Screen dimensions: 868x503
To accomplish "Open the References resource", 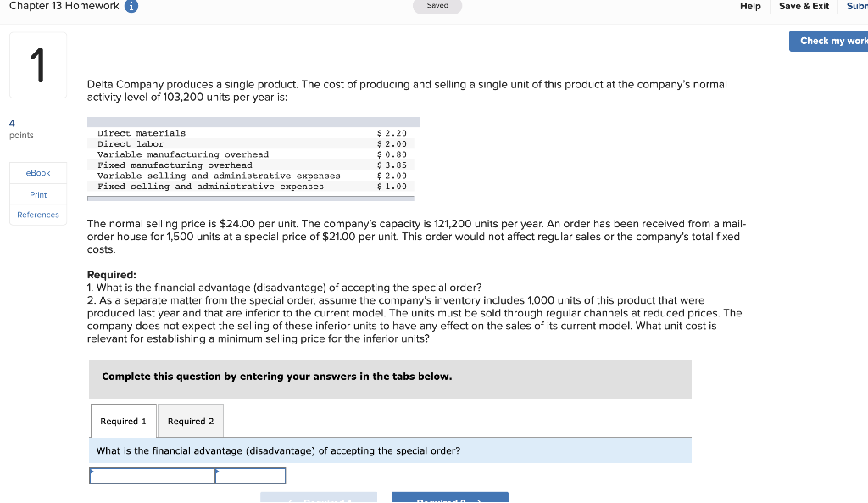I will [37, 215].
